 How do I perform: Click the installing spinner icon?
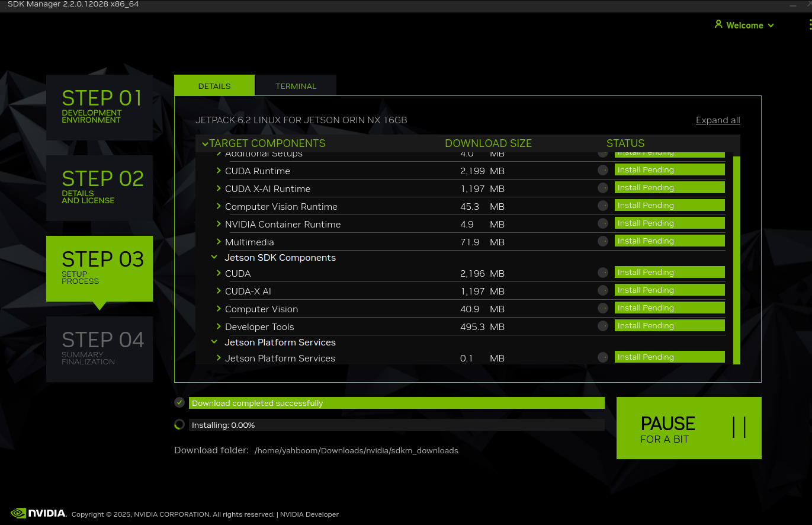click(179, 425)
